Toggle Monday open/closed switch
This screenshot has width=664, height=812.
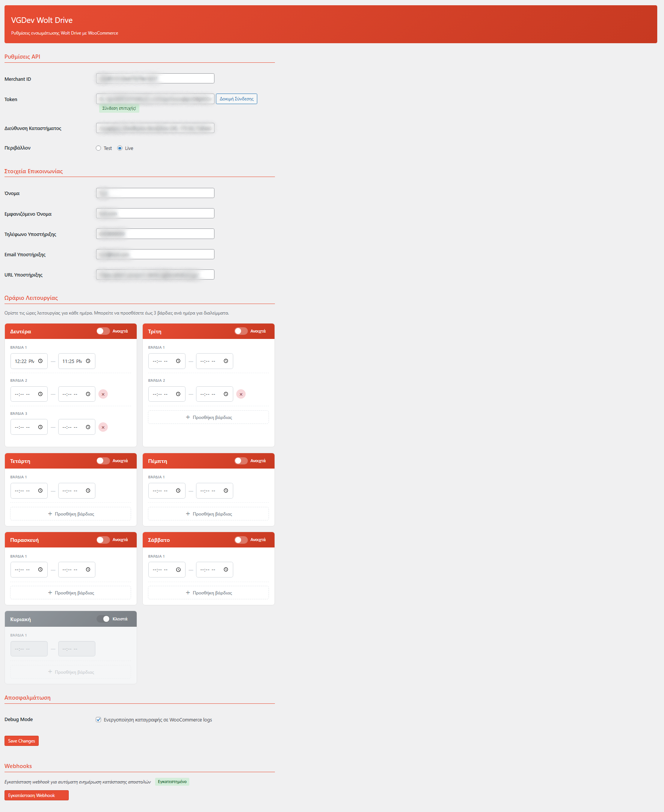[103, 331]
